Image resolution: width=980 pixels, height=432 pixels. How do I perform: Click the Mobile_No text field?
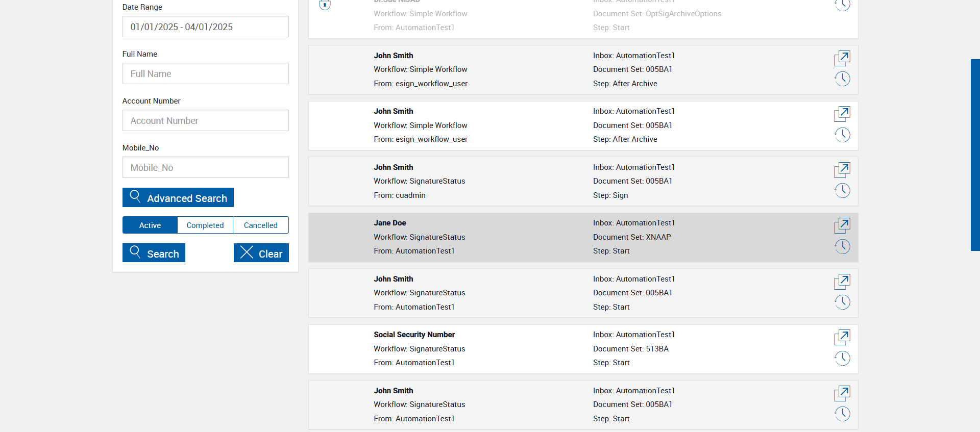[x=205, y=168]
